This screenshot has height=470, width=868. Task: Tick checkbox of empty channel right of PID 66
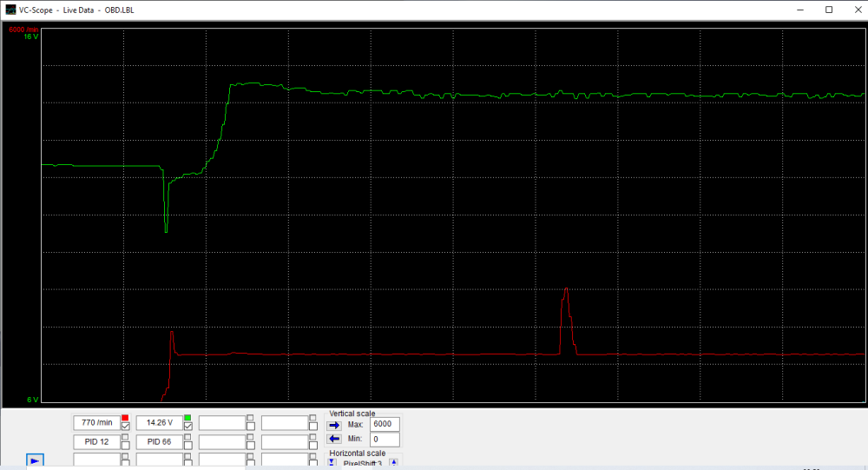(x=250, y=445)
